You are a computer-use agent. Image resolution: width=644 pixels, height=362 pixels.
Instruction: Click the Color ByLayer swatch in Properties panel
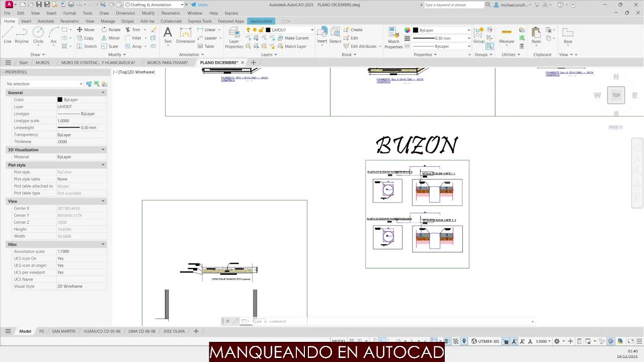point(60,100)
